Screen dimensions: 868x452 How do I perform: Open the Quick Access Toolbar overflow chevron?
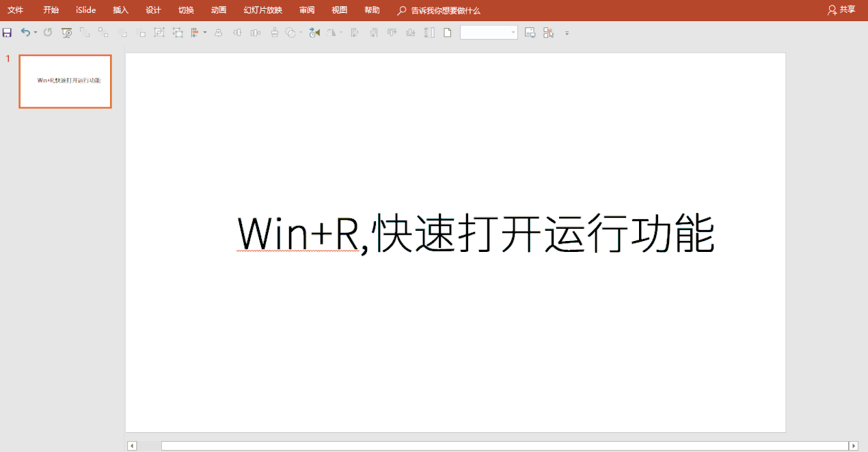coord(567,32)
